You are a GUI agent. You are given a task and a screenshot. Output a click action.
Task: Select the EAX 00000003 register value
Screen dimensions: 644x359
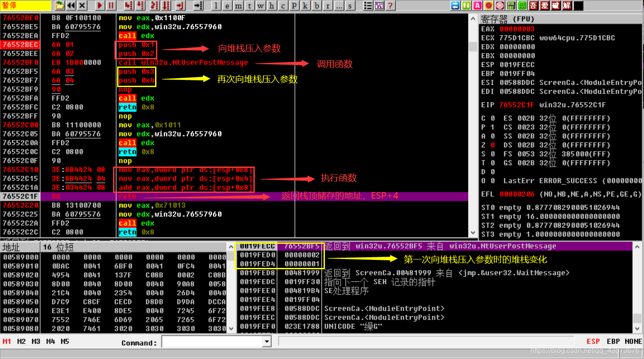point(517,29)
